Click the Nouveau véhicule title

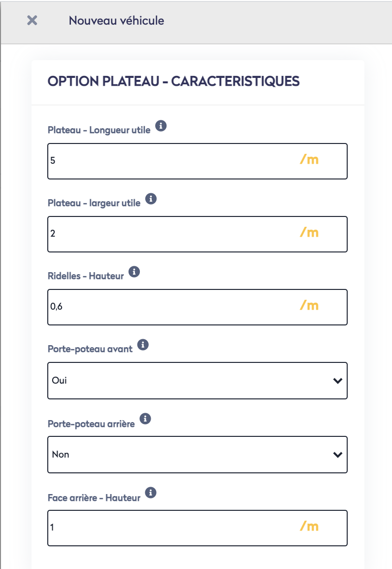[116, 21]
